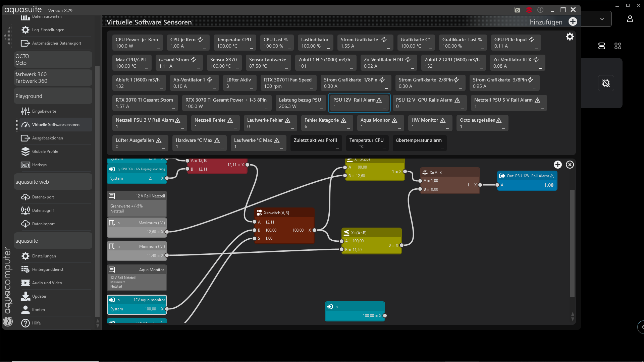Open Hotkeys in the sidebar
The height and width of the screenshot is (362, 644).
click(39, 165)
